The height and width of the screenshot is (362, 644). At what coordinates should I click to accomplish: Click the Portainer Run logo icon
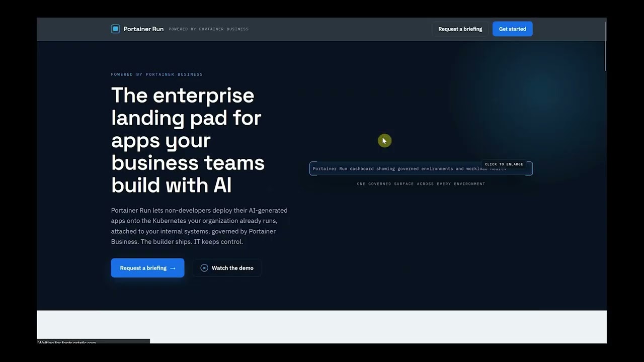(115, 29)
